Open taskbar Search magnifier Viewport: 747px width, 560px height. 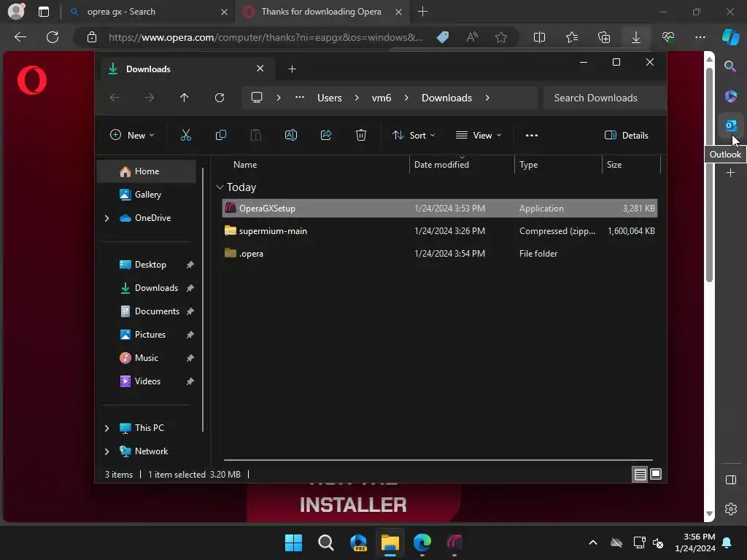coord(326,542)
